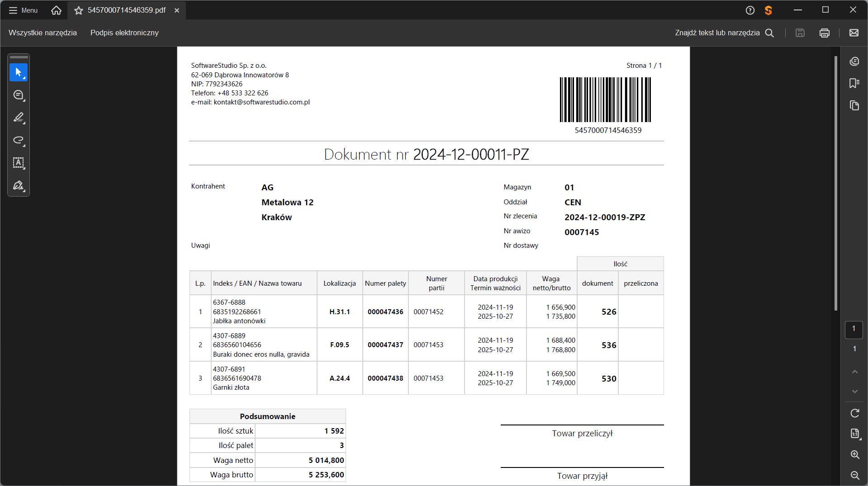Go to the Home screen icon
Screen dimensions: 868x486
[56, 10]
